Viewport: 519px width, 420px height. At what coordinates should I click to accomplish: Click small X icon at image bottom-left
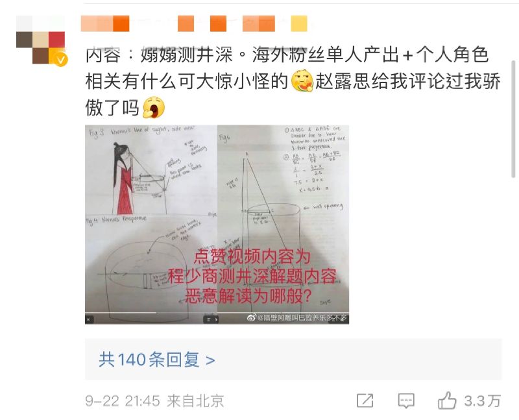click(x=88, y=319)
